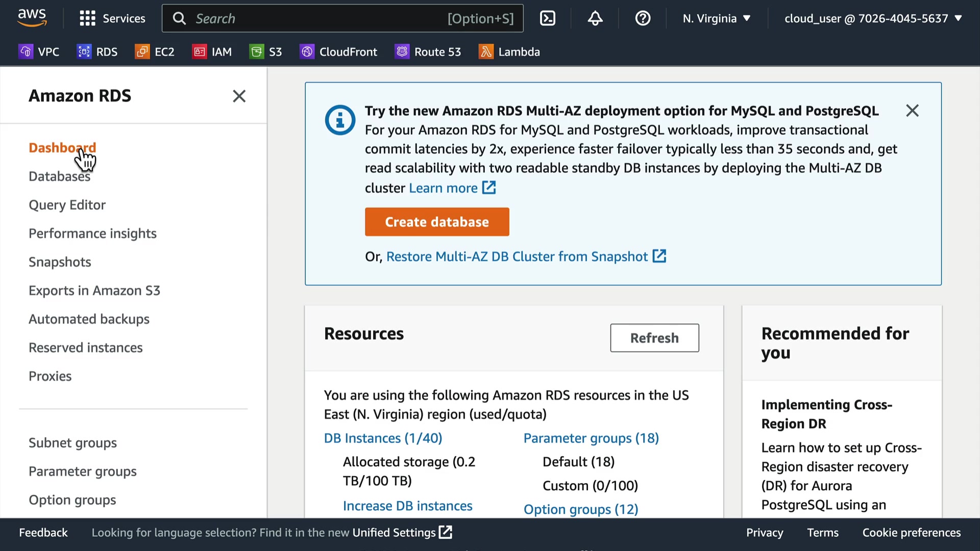The image size is (980, 551).
Task: Click the AWS logo home icon
Action: (32, 17)
